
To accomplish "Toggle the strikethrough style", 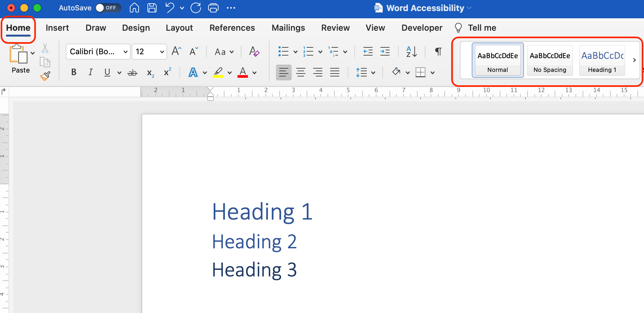I will pos(132,72).
